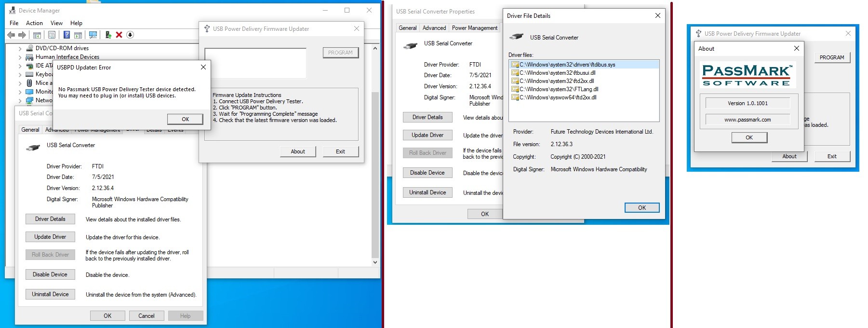The height and width of the screenshot is (328, 868).
Task: Click the Update device driver toolbar icon
Action: [x=108, y=35]
